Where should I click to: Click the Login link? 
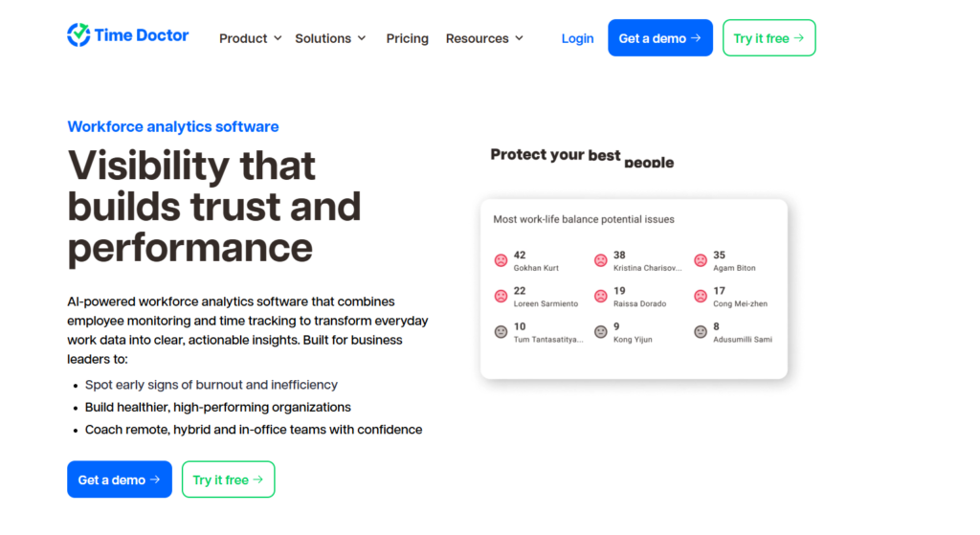pos(577,38)
